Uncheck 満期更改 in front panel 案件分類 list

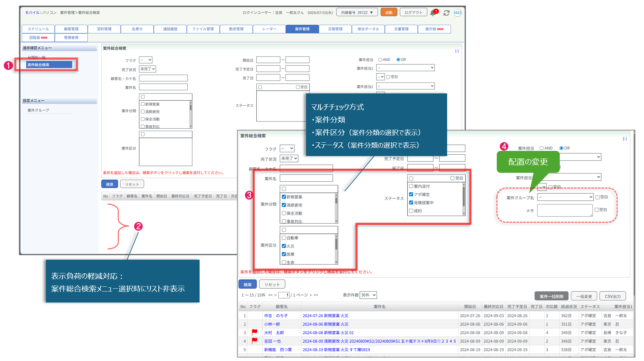tap(284, 205)
